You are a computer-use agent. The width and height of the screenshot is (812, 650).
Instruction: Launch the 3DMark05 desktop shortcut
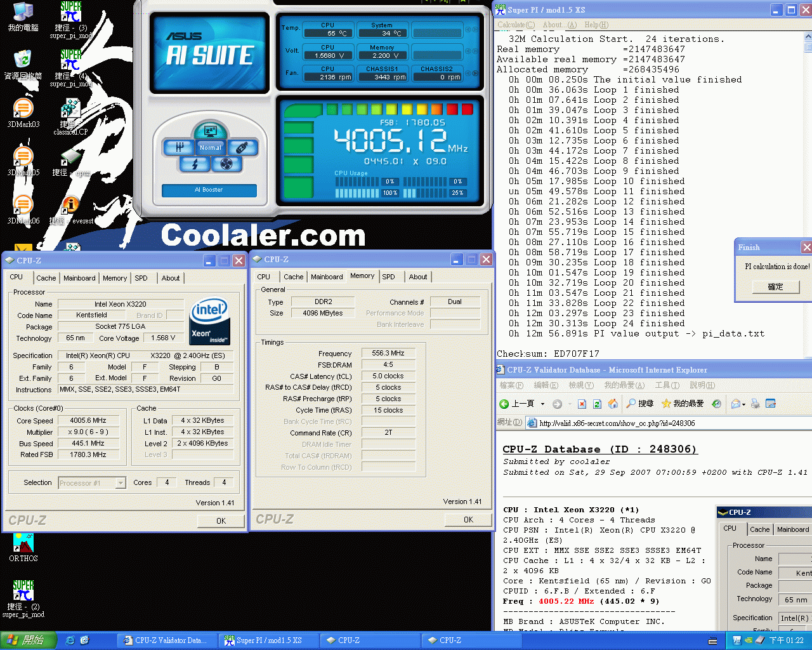[x=23, y=161]
